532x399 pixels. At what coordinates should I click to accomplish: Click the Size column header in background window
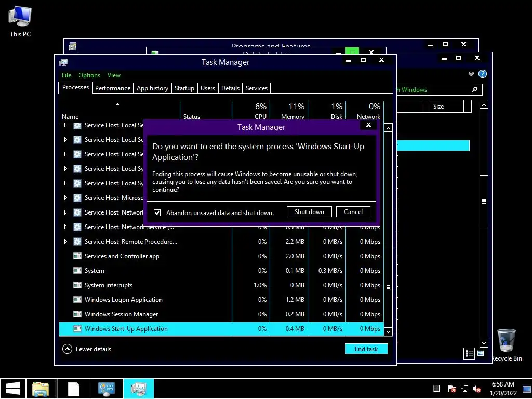coord(447,106)
